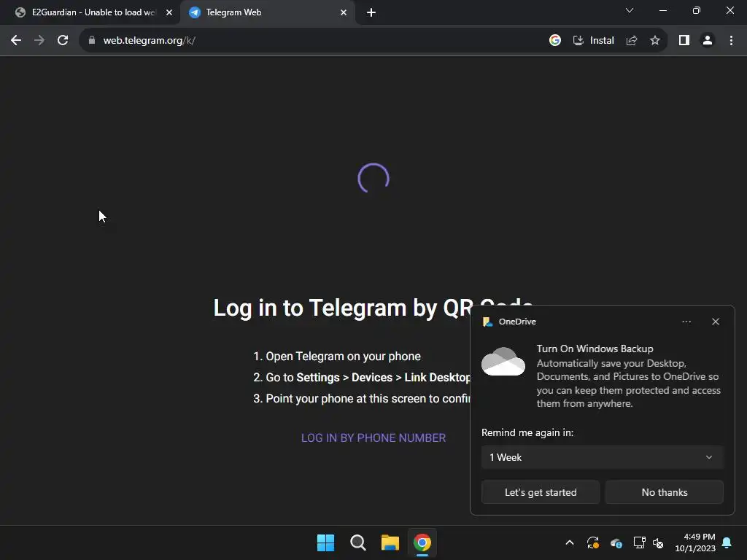Dismiss the OneDrive notification
Screen dimensions: 747x560
716,322
